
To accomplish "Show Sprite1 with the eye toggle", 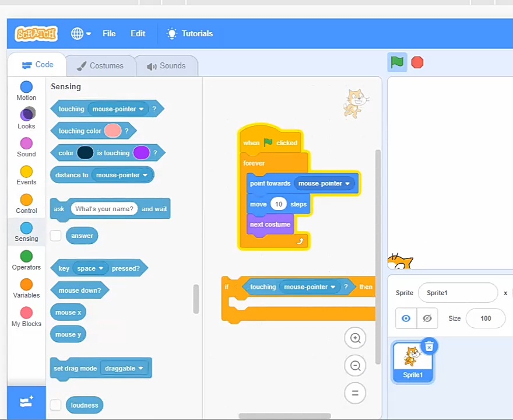I will click(x=406, y=318).
